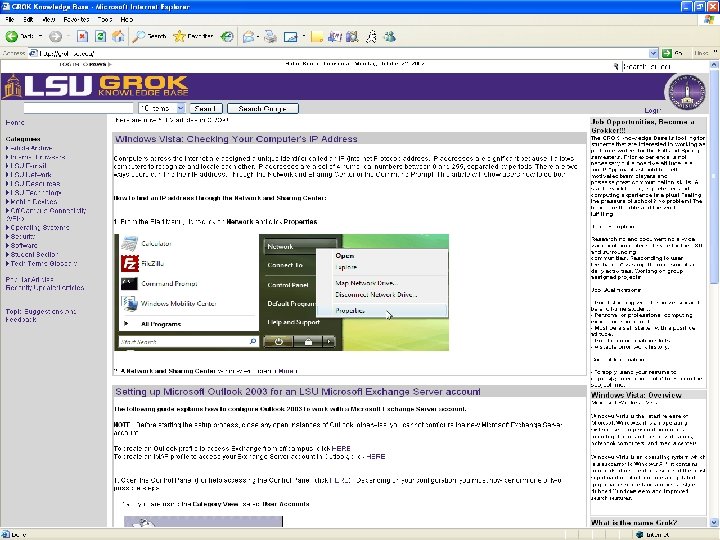Click the Edit page toolbar icon
720x540 pixels.
tap(291, 36)
